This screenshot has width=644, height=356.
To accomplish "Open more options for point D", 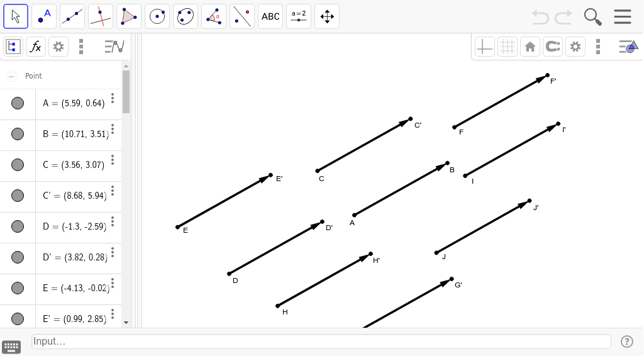I will click(x=113, y=221).
